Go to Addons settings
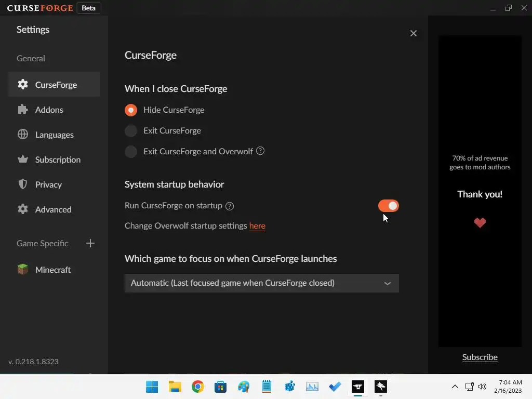Screen dimensions: 532x399 tap(54, 109)
